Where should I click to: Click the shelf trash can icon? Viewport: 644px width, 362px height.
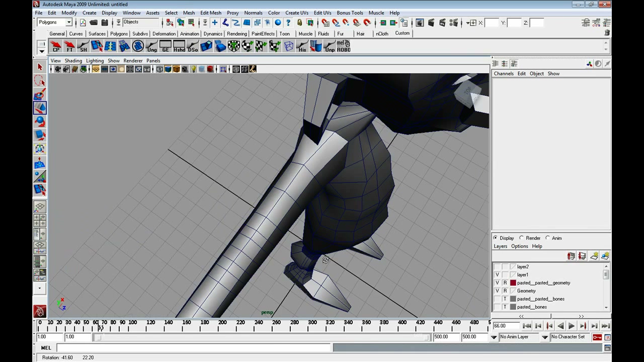tap(607, 33)
